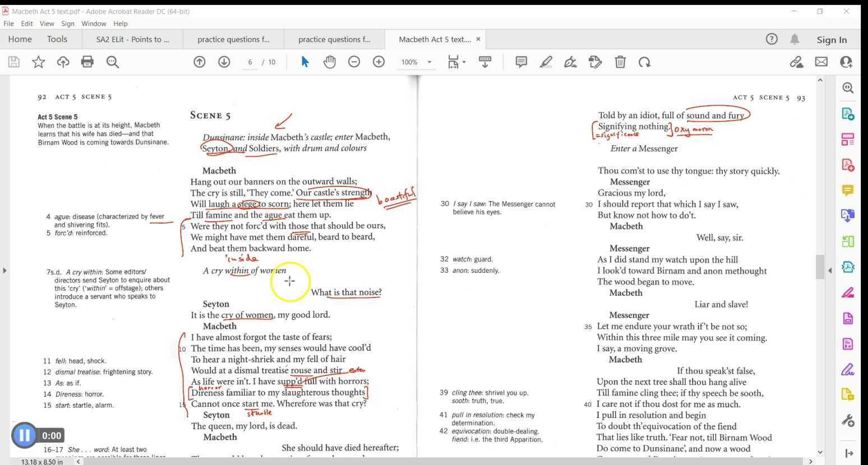Save the PDF file
868x465 pixels.
click(x=13, y=62)
